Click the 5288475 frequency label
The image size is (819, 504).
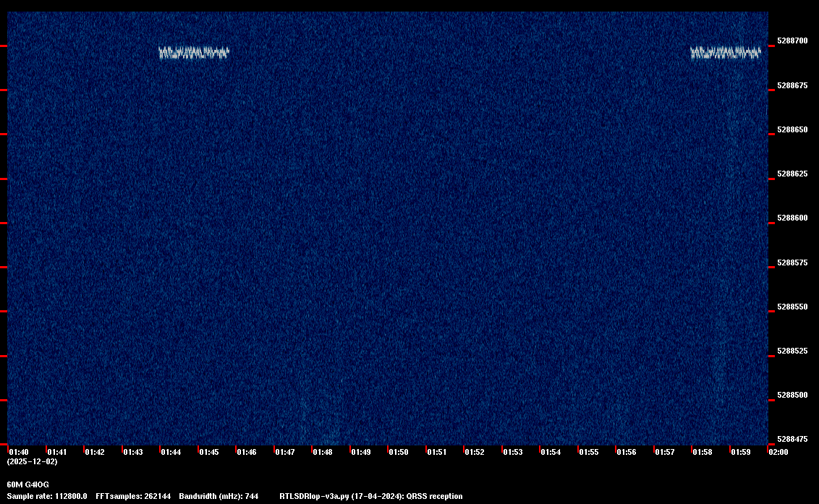click(x=792, y=439)
